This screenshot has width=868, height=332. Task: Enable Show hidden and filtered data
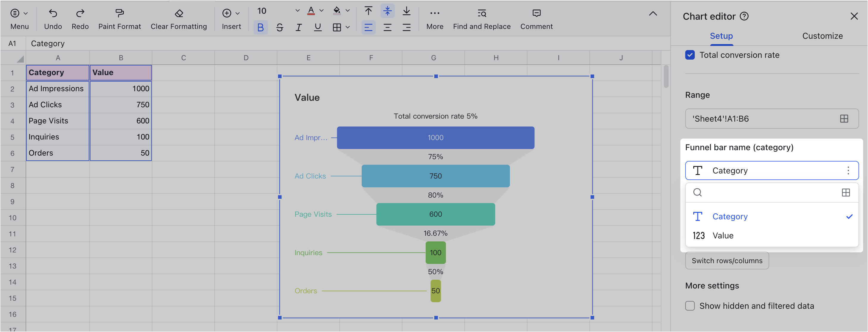[690, 306]
